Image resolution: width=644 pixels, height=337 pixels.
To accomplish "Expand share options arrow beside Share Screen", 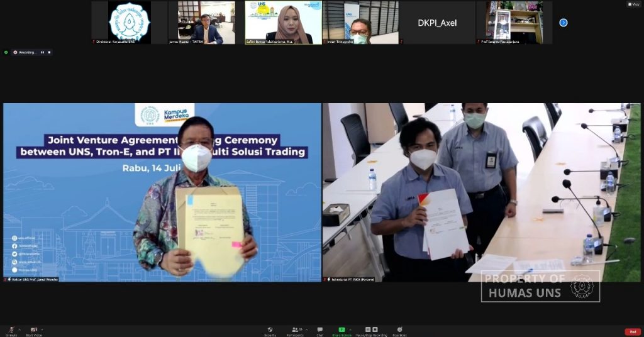I will (x=350, y=329).
